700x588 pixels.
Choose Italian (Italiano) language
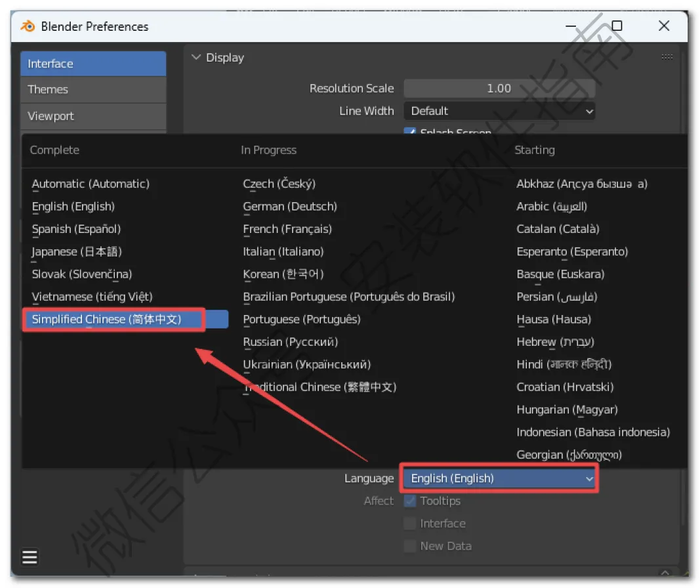click(283, 252)
